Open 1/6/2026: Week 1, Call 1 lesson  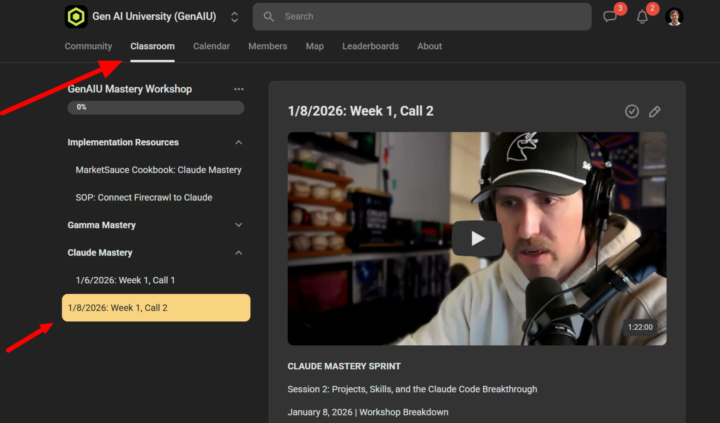point(125,280)
